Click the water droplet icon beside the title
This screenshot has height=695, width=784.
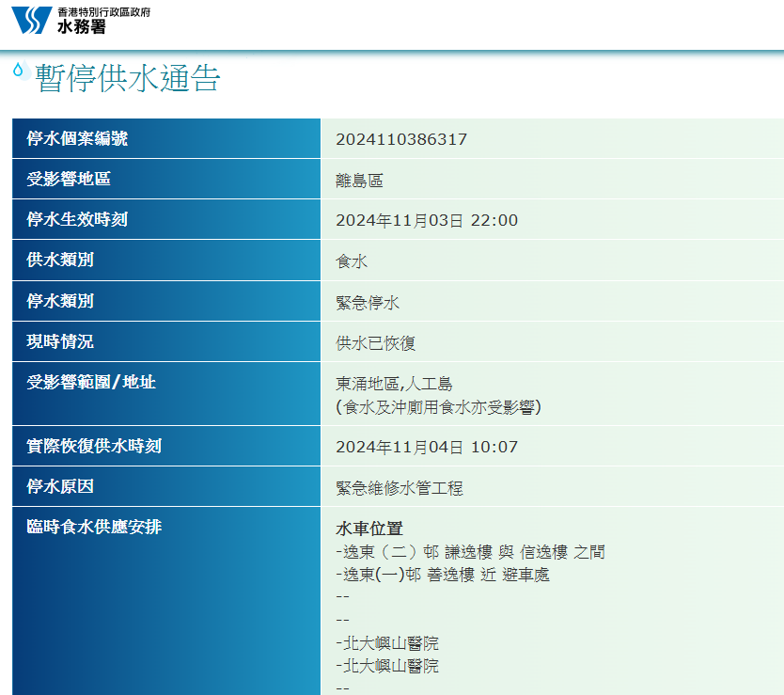click(x=19, y=70)
